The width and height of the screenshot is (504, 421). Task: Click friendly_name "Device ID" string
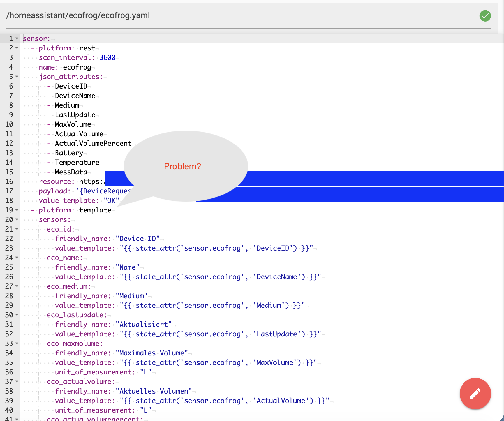[138, 239]
